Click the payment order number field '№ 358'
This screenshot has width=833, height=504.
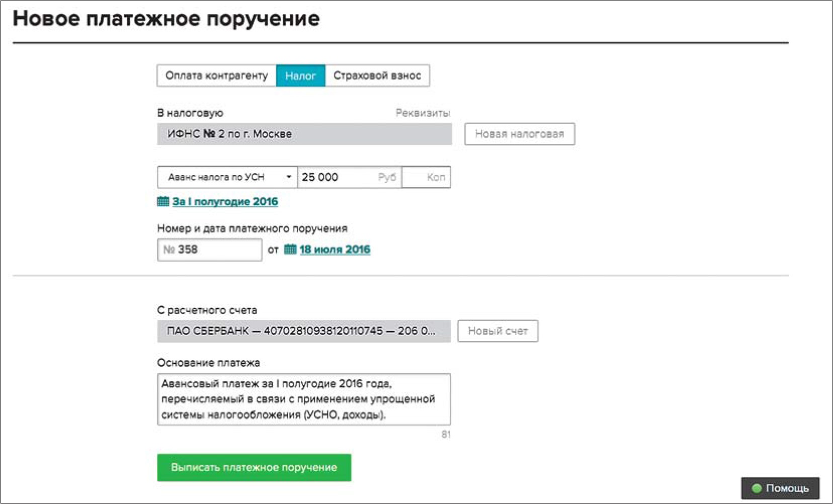pyautogui.click(x=210, y=249)
